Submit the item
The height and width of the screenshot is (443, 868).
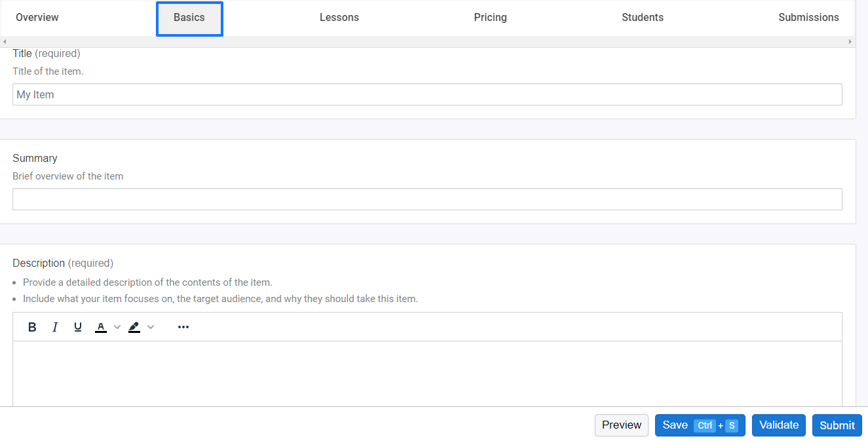point(837,425)
